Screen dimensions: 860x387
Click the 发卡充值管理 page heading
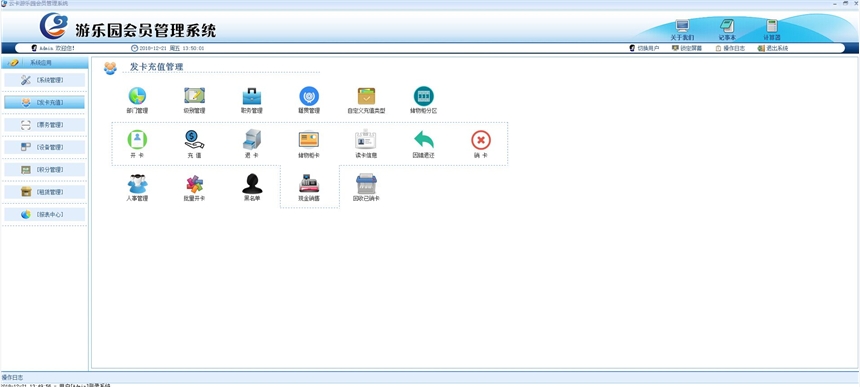156,67
